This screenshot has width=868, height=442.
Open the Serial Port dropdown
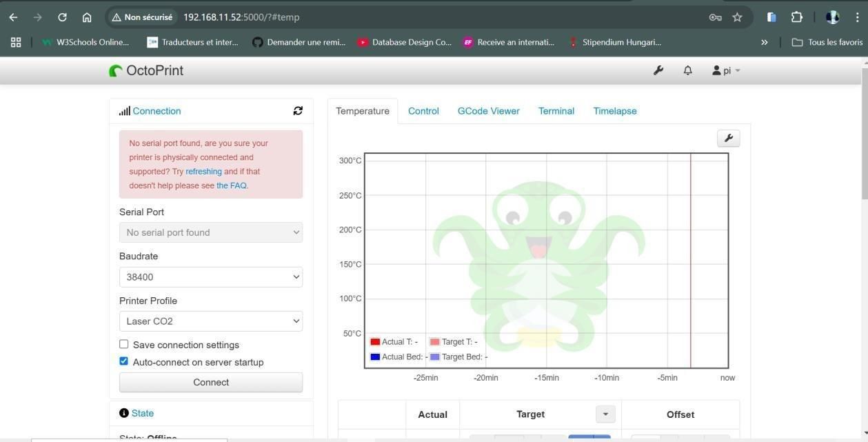click(211, 232)
